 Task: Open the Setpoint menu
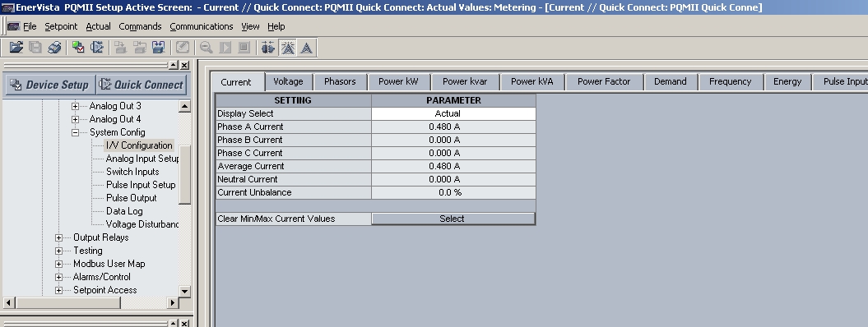(61, 26)
